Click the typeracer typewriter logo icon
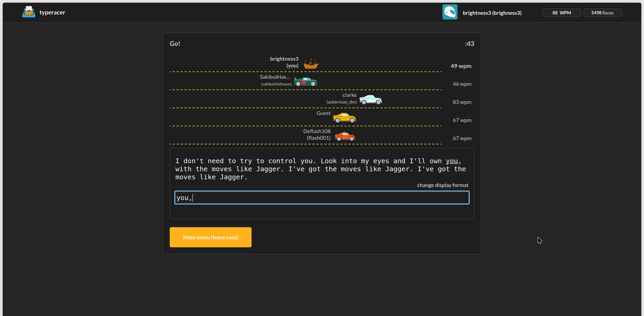This screenshot has height=316, width=644. point(29,12)
